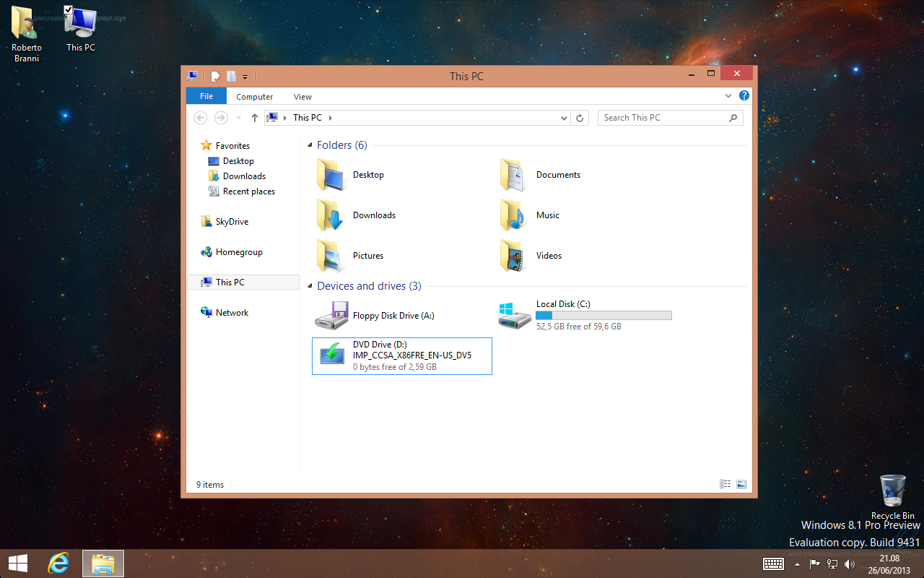Go up one level with the Up arrow
This screenshot has height=578, width=924.
(x=255, y=118)
